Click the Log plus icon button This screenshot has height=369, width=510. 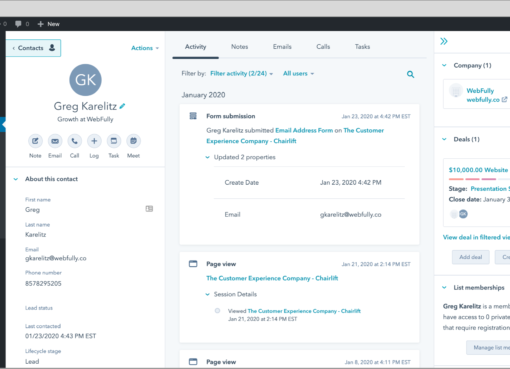(x=94, y=141)
